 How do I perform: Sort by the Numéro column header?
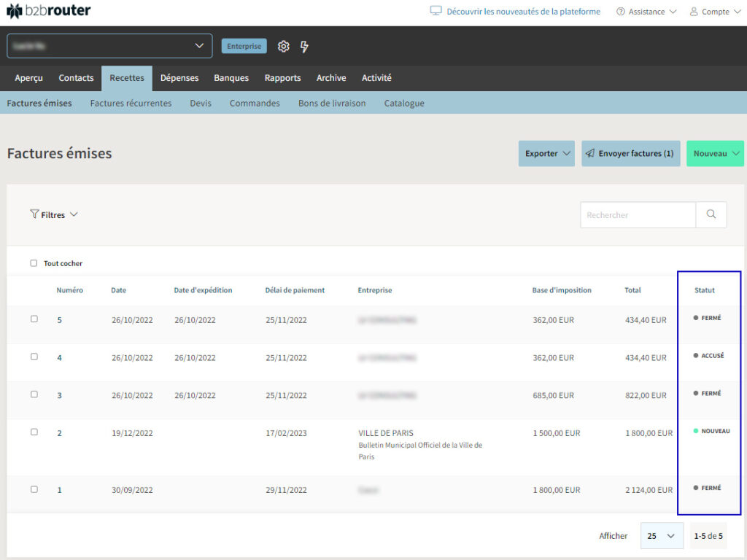pyautogui.click(x=69, y=290)
